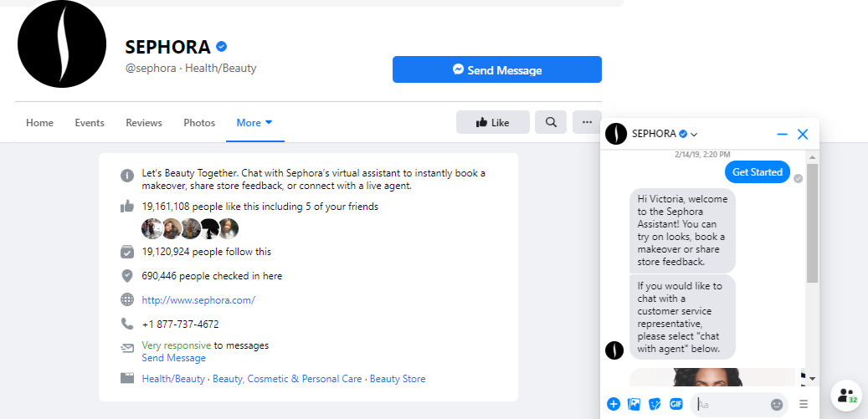Click the follow checkmark icon beside followers count
Viewport: 868px width, 419px height.
coord(127,252)
